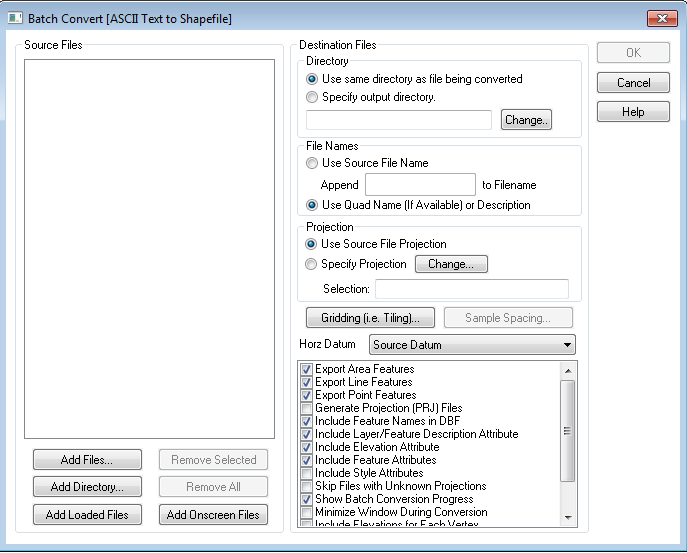Select Specify output directory radio option

coord(313,97)
